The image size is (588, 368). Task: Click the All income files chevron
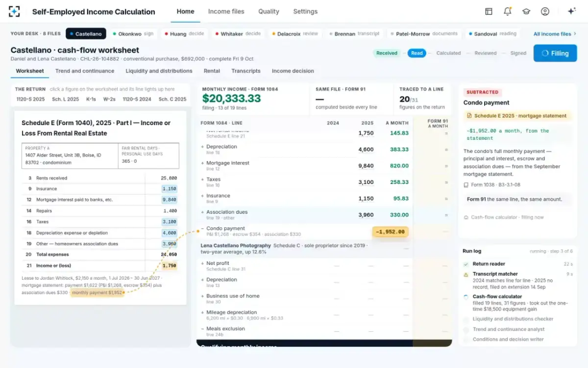(575, 34)
